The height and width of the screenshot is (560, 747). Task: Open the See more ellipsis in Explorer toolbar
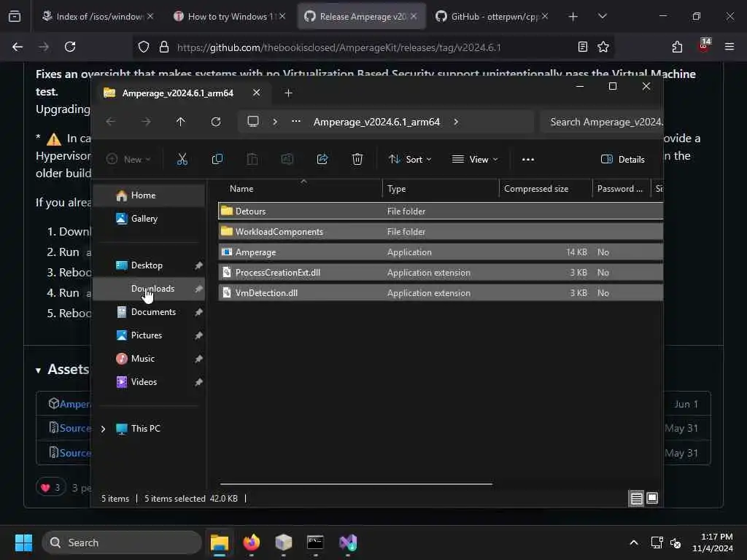tap(528, 159)
